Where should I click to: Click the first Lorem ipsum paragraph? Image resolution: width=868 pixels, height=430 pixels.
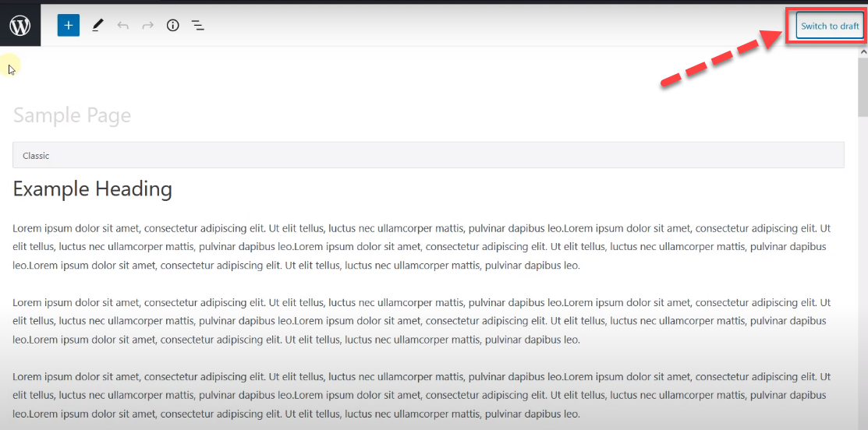(422, 246)
